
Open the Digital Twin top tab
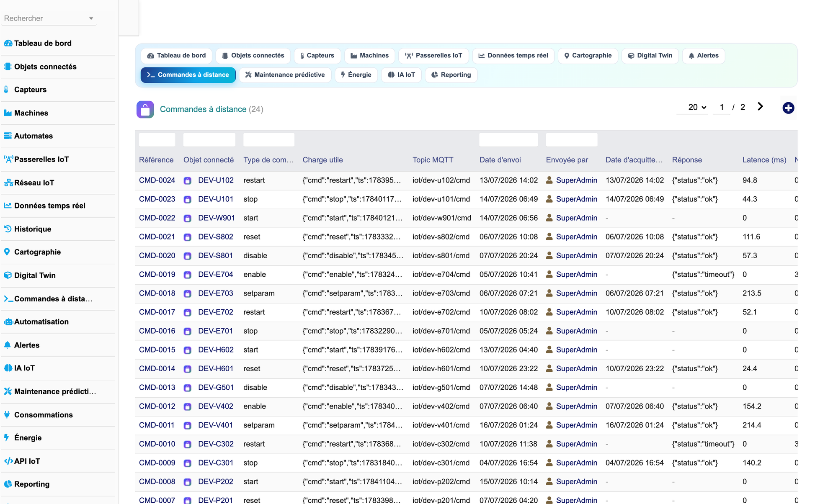coord(650,56)
